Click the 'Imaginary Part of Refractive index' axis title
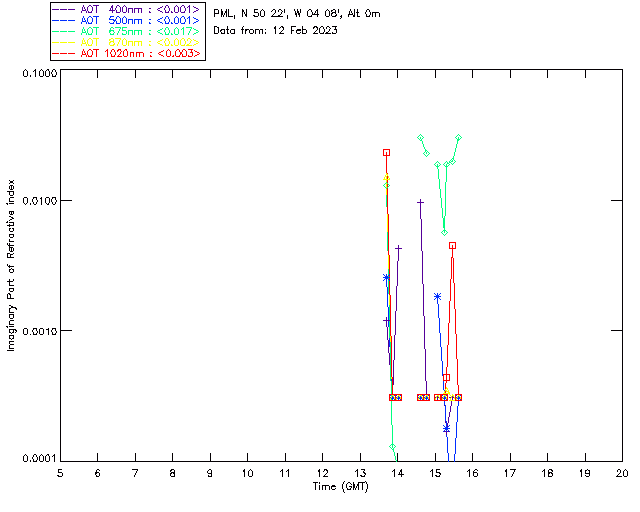The image size is (640, 512). [x=11, y=265]
